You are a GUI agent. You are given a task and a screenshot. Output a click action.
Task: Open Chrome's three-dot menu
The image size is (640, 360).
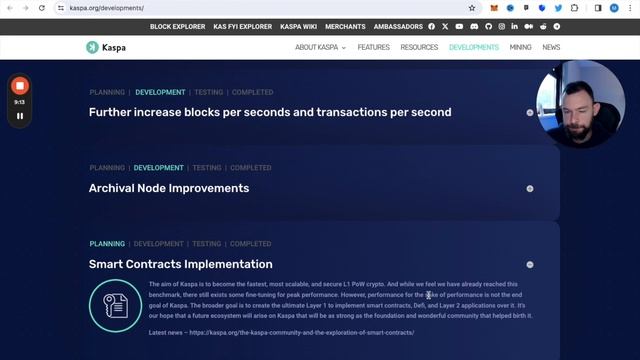(x=630, y=8)
